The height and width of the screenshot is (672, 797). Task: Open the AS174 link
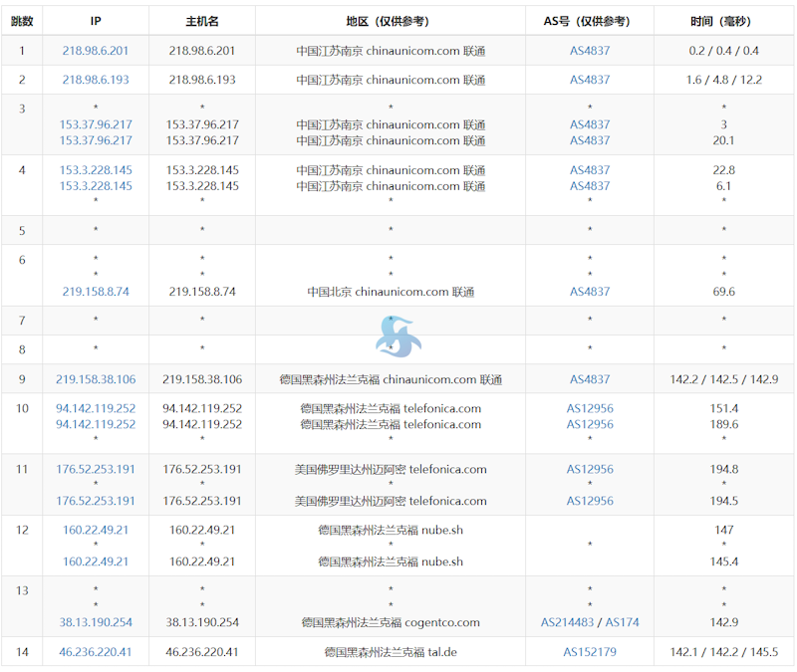coord(623,622)
